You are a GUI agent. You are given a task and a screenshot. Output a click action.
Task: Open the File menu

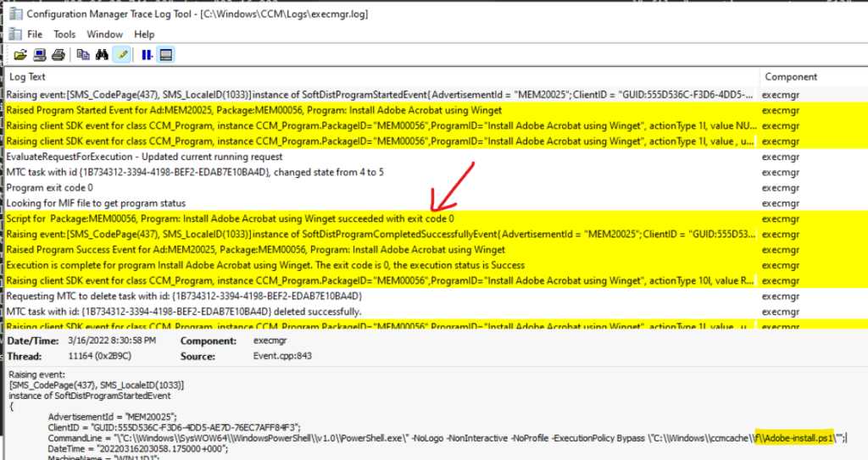[35, 35]
